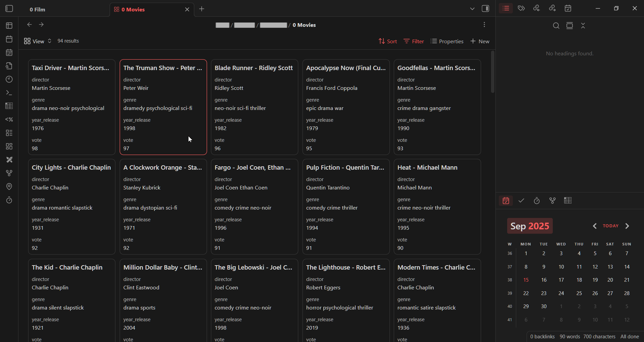Open the View switcher dropdown
This screenshot has width=644, height=342.
38,41
